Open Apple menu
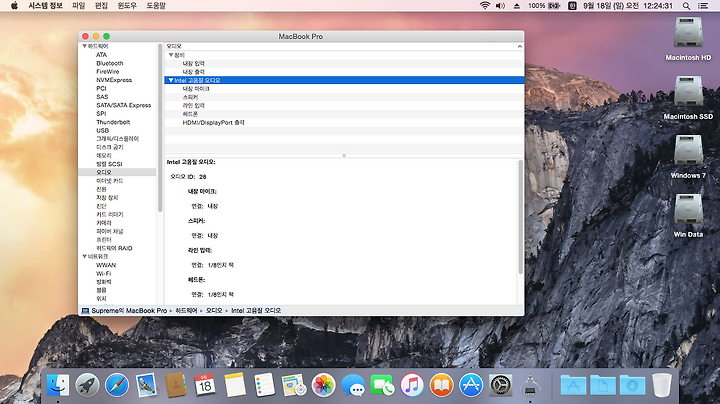This screenshot has width=720, height=404. tap(14, 6)
